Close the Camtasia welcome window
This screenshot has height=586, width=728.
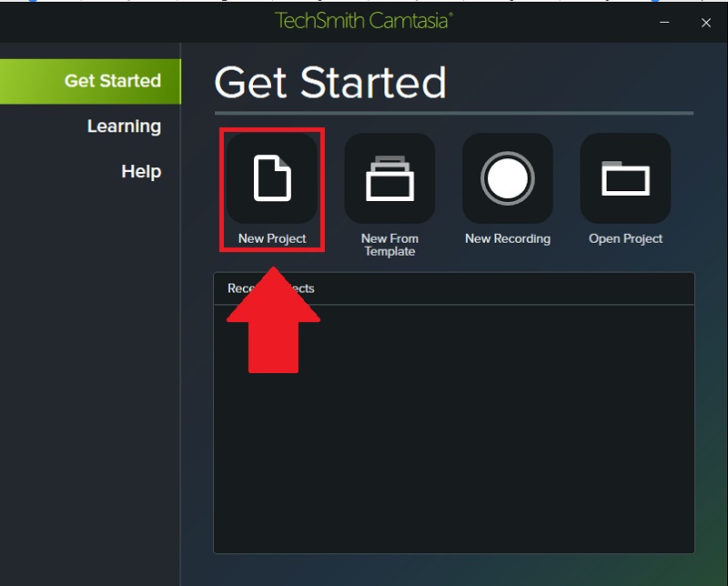point(706,23)
